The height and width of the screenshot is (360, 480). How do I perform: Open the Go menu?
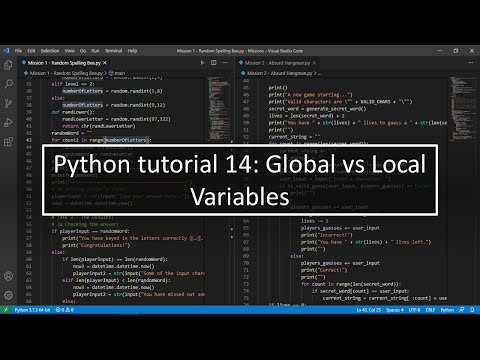[x=83, y=51]
